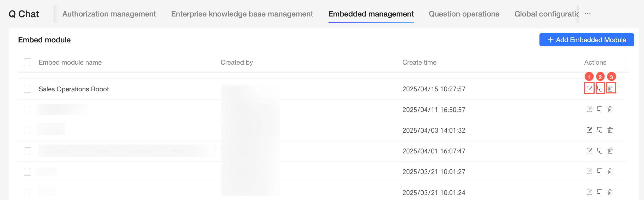Open embed icon for 2025/04/01 16:07:47 module

[x=600, y=151]
